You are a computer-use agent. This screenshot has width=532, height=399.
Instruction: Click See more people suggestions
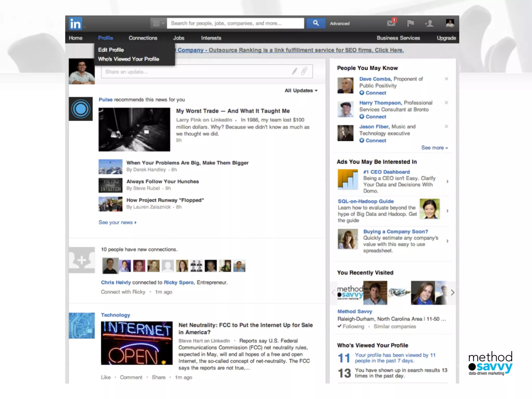(x=435, y=148)
